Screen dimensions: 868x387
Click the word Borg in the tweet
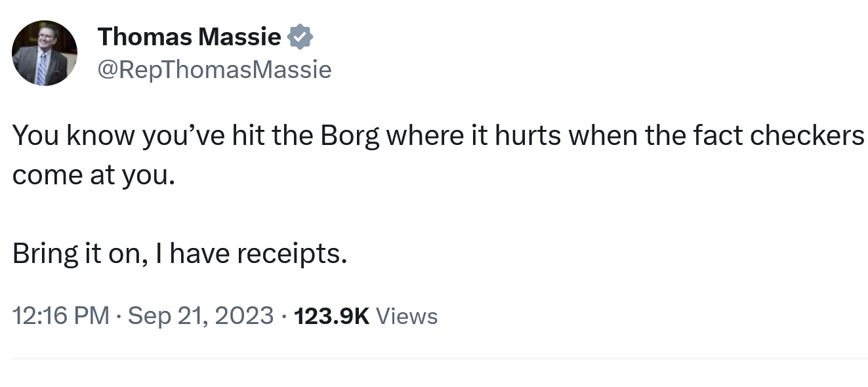point(350,136)
